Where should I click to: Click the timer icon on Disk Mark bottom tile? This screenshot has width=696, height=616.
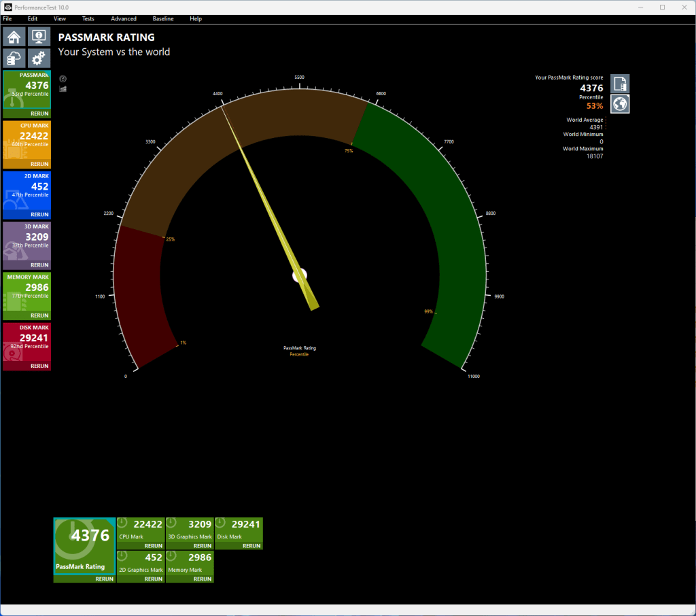pos(220,523)
